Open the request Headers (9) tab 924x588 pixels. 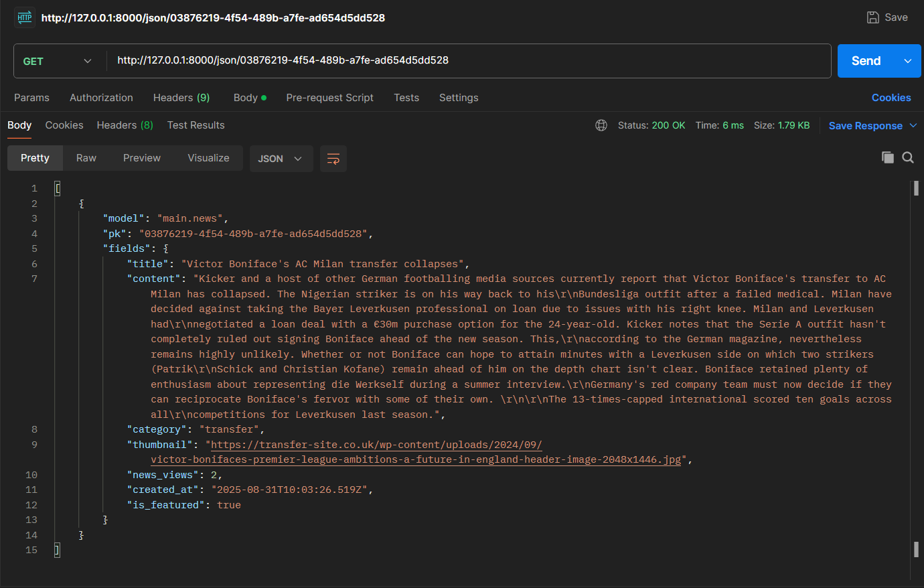[181, 98]
